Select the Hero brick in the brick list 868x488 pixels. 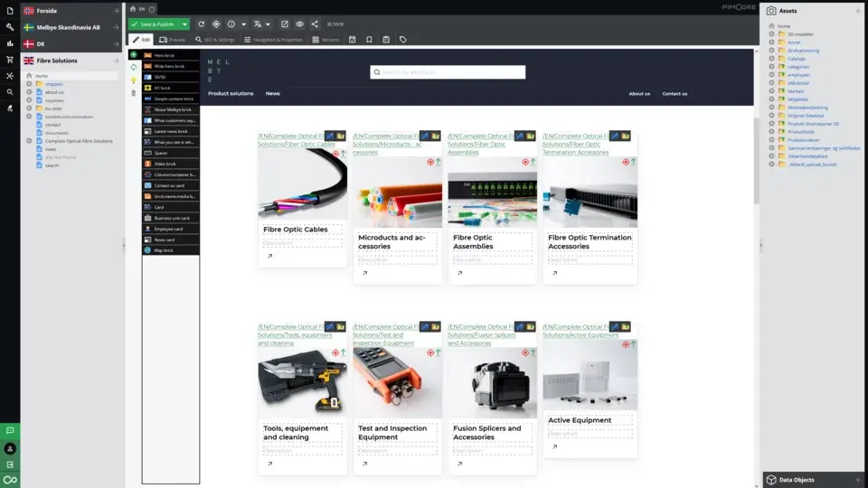171,55
